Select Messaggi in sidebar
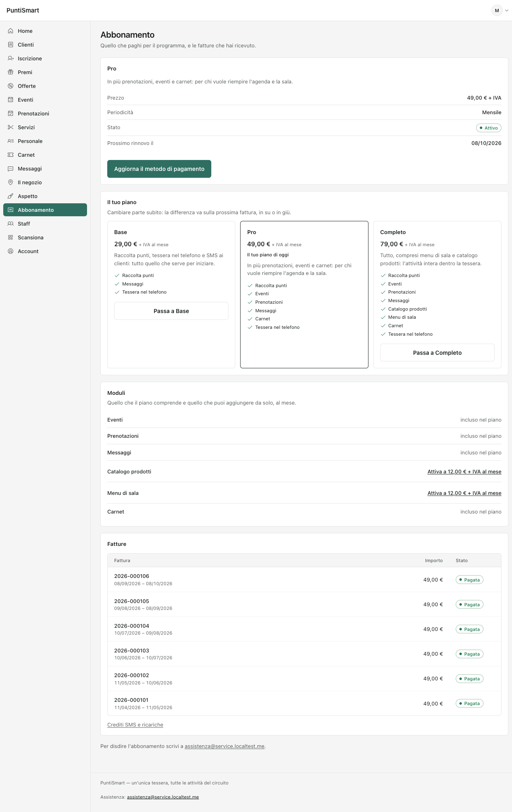The height and width of the screenshot is (812, 512). tap(45, 168)
